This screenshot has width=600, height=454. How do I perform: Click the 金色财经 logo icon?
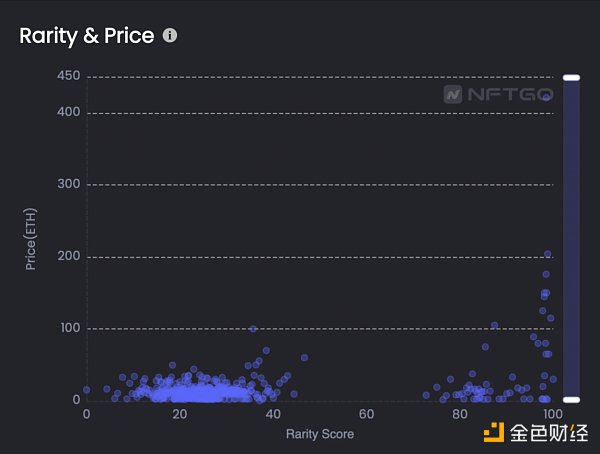click(493, 433)
